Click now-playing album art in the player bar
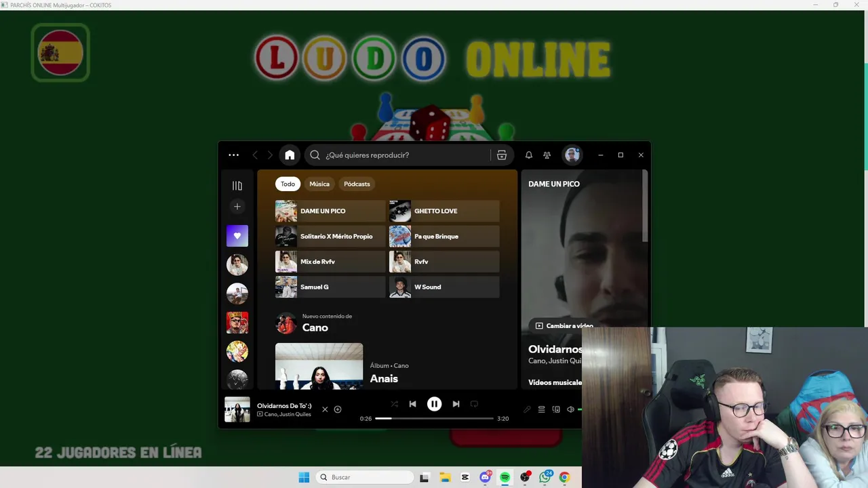Viewport: 868px width, 488px height. tap(237, 409)
